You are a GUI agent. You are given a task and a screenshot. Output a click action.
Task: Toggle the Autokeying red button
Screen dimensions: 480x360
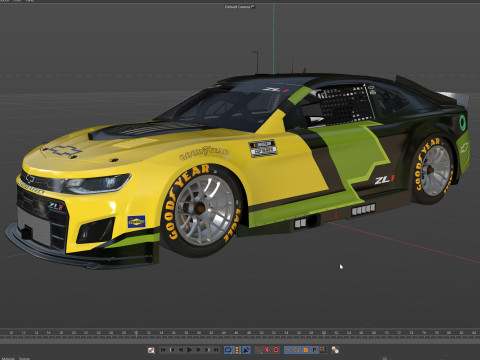(x=267, y=350)
